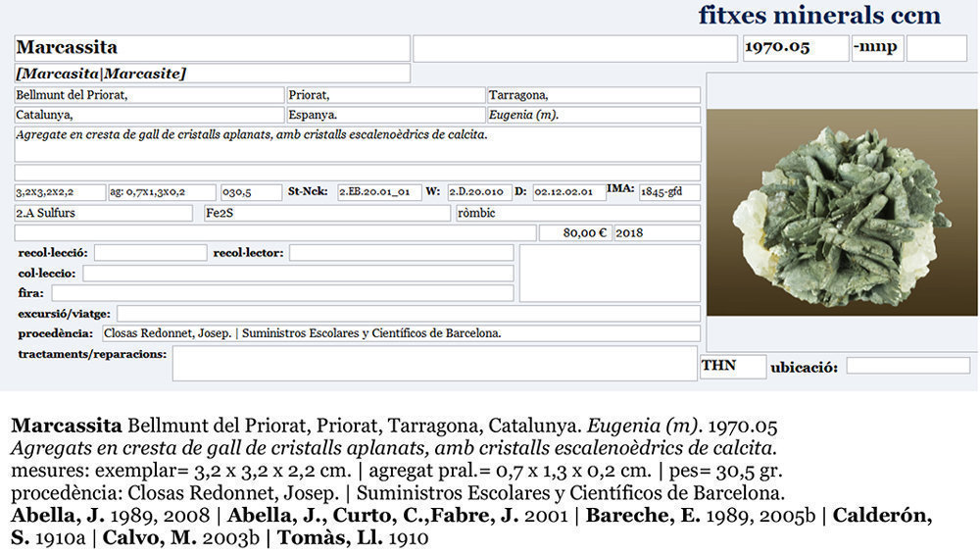Image resolution: width=980 pixels, height=554 pixels.
Task: Click the empty field right of Marcassita name
Action: pos(575,49)
